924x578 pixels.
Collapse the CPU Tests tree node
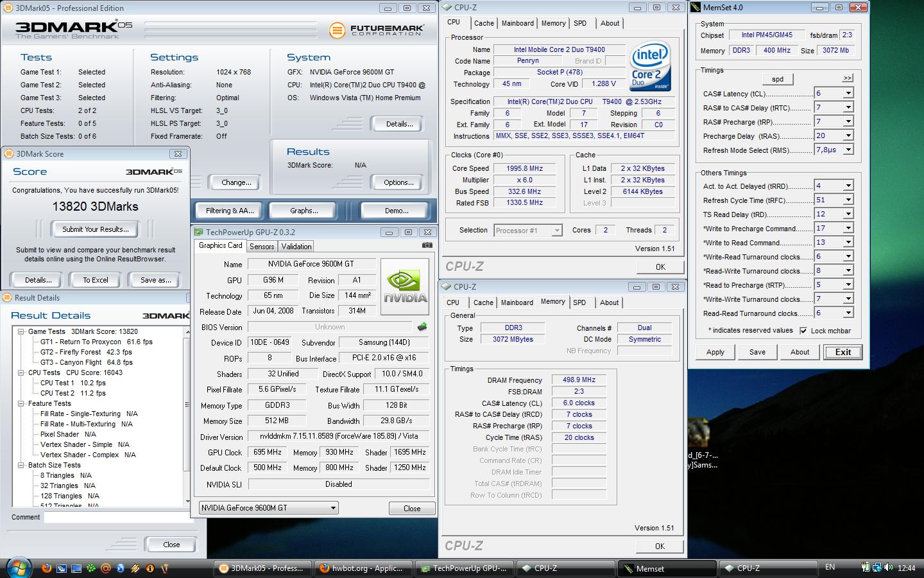pyautogui.click(x=21, y=372)
